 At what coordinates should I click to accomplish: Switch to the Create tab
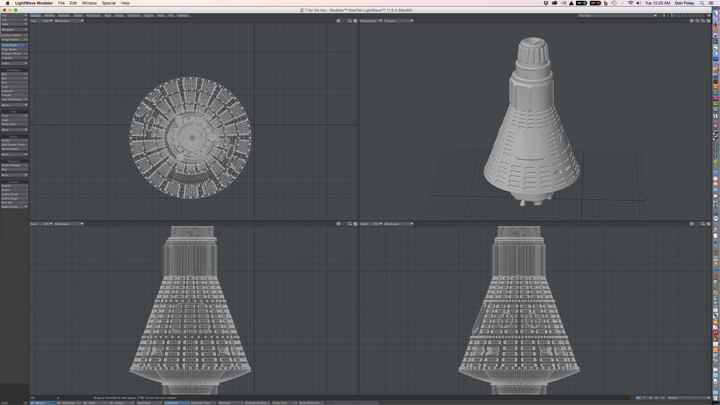36,16
